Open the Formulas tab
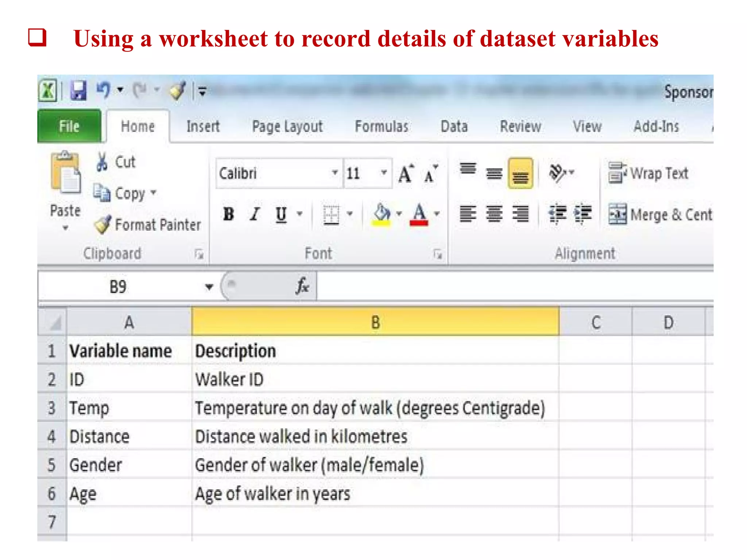 [x=382, y=127]
